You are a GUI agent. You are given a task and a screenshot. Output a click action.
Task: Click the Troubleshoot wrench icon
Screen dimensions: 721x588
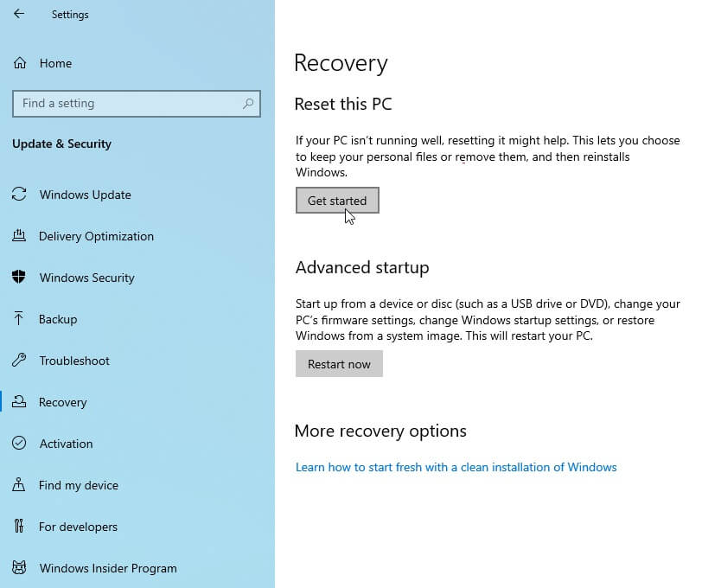[19, 360]
